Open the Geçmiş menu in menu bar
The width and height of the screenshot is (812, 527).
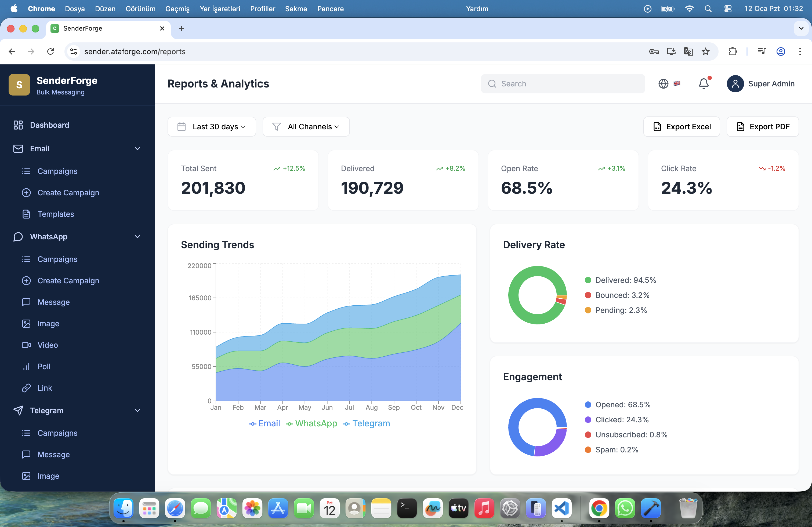pos(177,9)
